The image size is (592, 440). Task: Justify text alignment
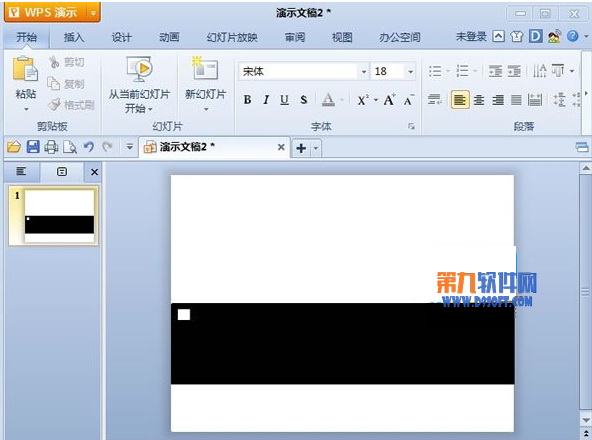(x=516, y=100)
